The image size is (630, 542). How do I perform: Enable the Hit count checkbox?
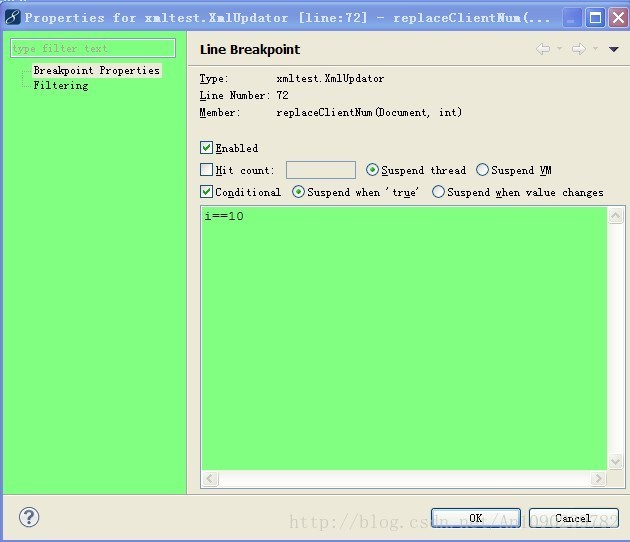(206, 170)
